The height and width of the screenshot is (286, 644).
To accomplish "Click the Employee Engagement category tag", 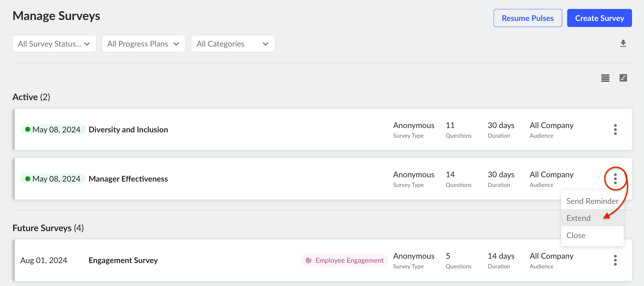I will click(x=344, y=260).
